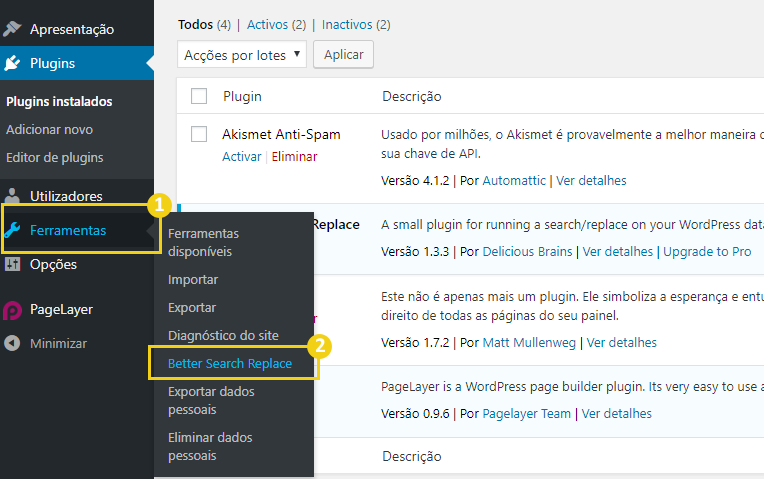Open Pagelayer Team author link
This screenshot has height=479, width=764.
[x=526, y=414]
